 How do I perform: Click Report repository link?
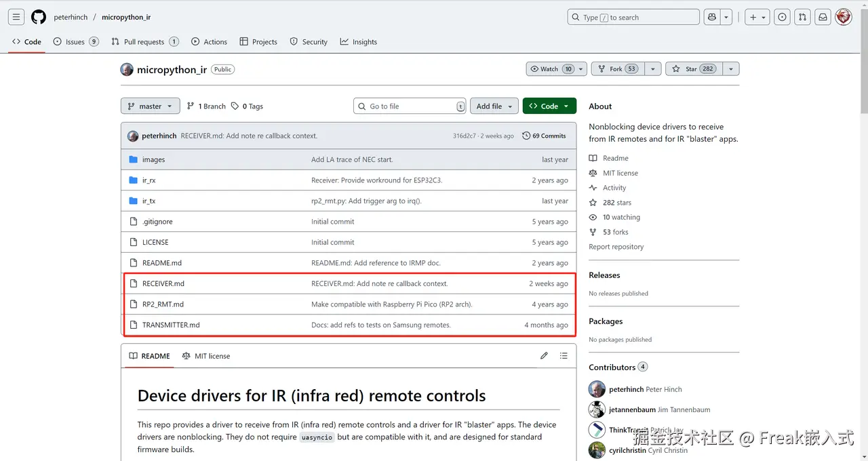tap(616, 247)
